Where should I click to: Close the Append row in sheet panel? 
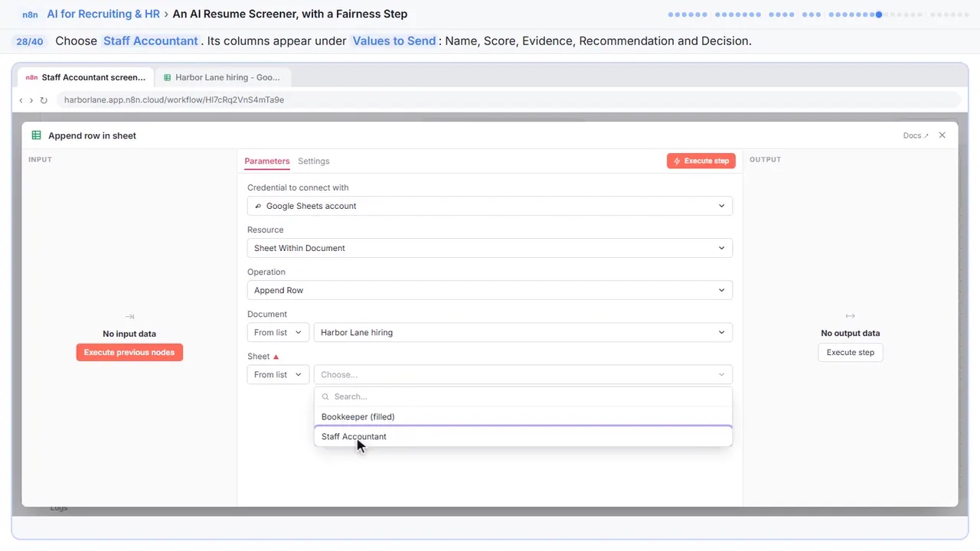click(942, 135)
